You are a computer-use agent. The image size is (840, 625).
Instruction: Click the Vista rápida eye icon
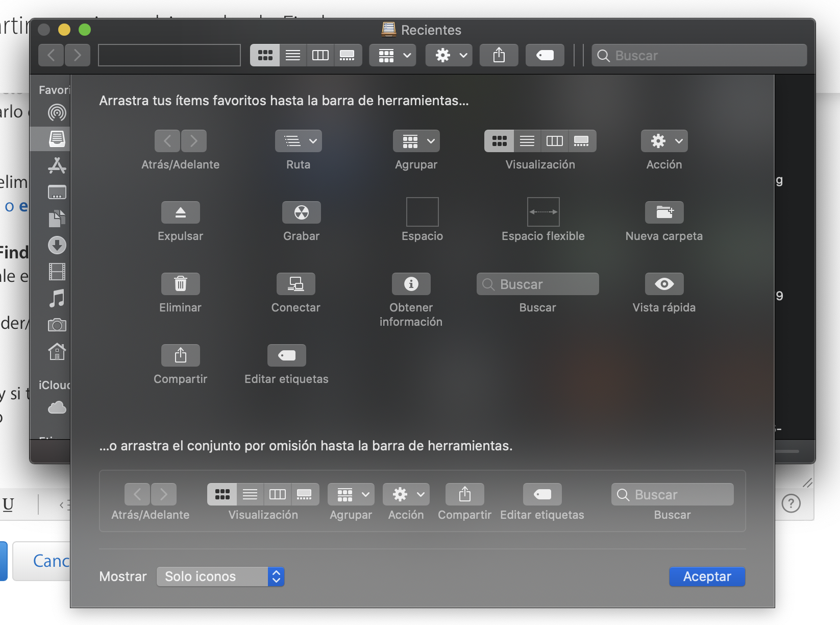pyautogui.click(x=664, y=284)
